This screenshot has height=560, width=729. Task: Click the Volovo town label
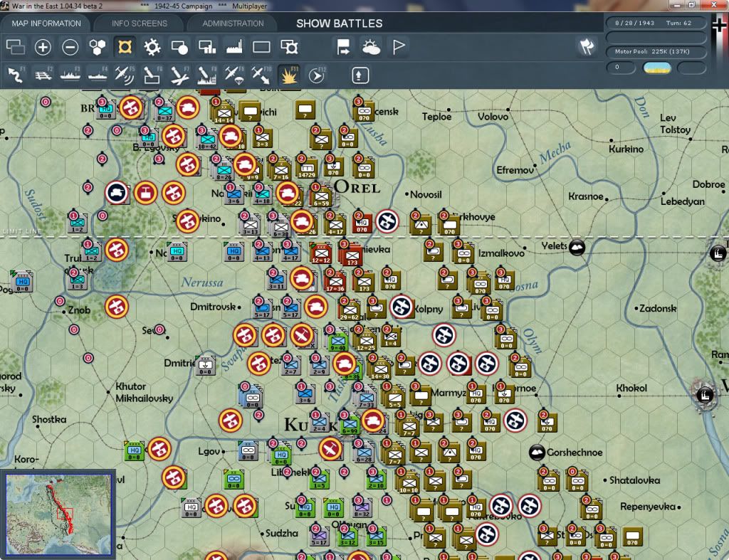click(x=493, y=117)
